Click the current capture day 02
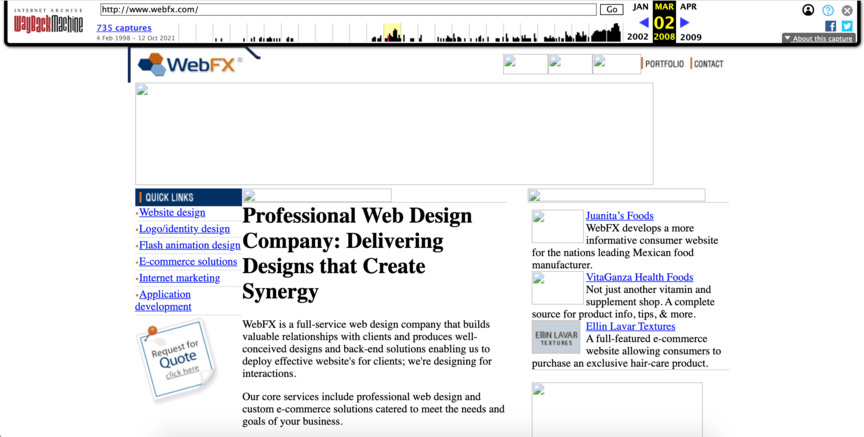 tap(664, 23)
